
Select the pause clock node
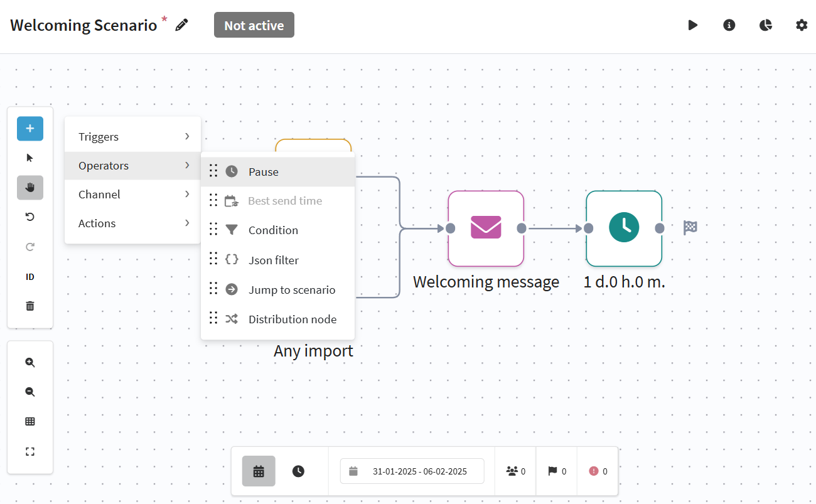click(x=624, y=228)
